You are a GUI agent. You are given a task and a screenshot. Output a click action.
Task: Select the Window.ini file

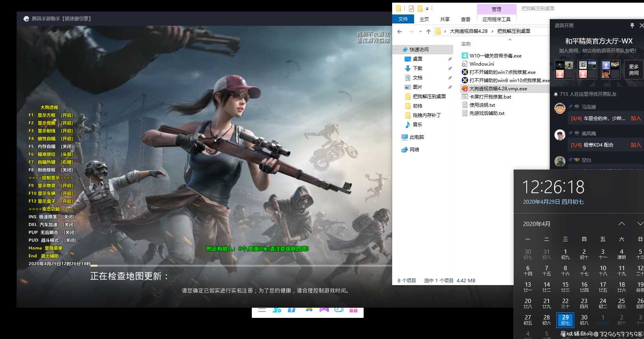(482, 64)
